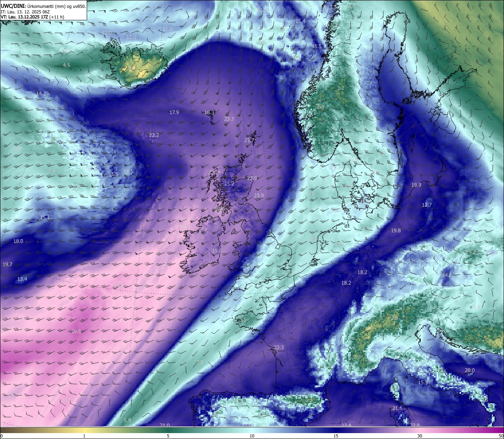Click the 17.9 value label

click(174, 113)
